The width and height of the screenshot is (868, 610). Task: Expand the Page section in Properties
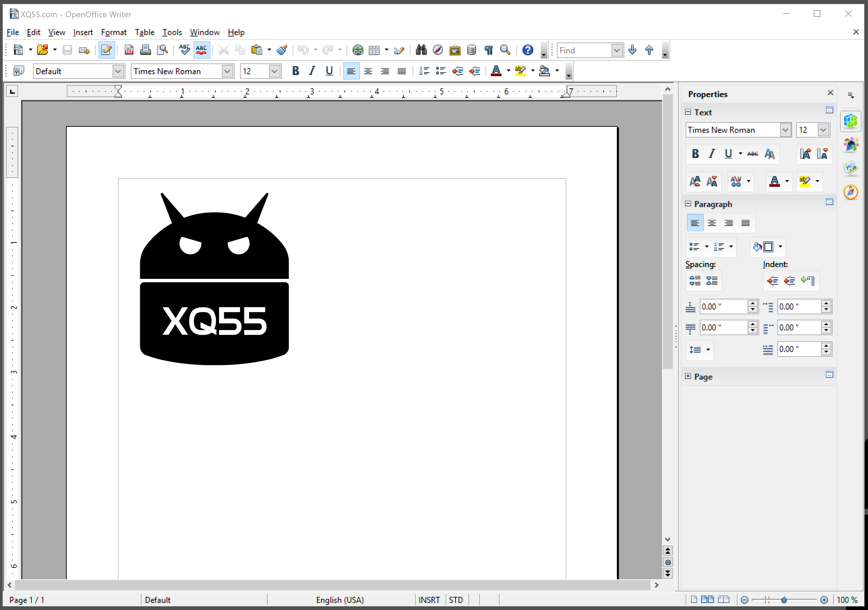[x=688, y=376]
